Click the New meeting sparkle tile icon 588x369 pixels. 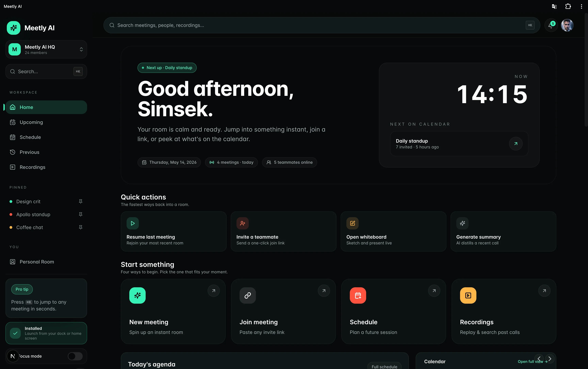pos(137,295)
